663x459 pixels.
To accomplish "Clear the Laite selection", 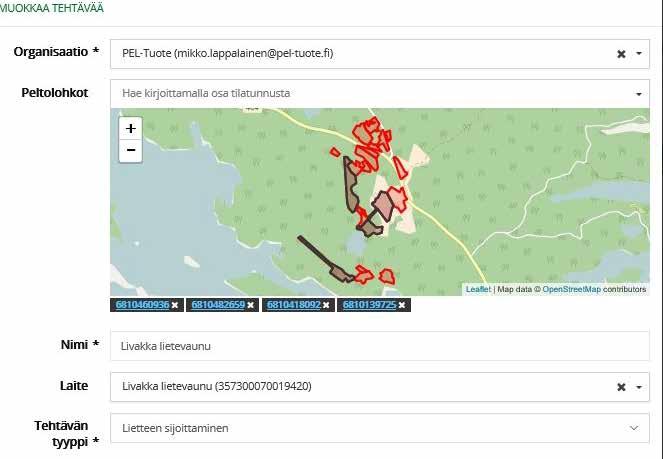I will pyautogui.click(x=621, y=387).
